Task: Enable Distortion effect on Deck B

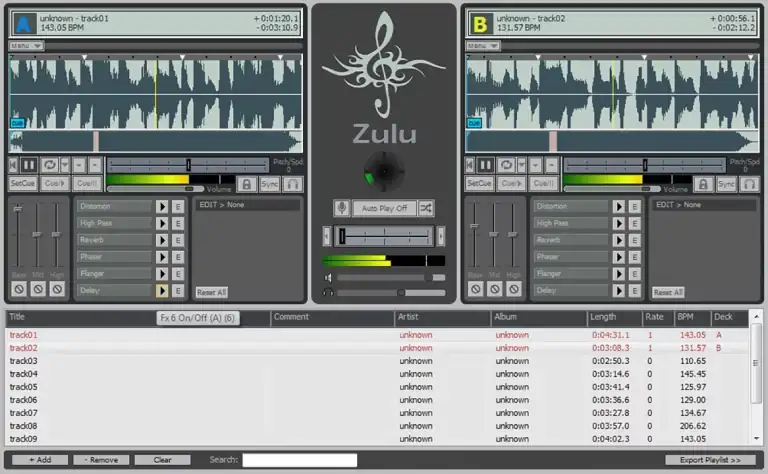Action: tap(619, 207)
